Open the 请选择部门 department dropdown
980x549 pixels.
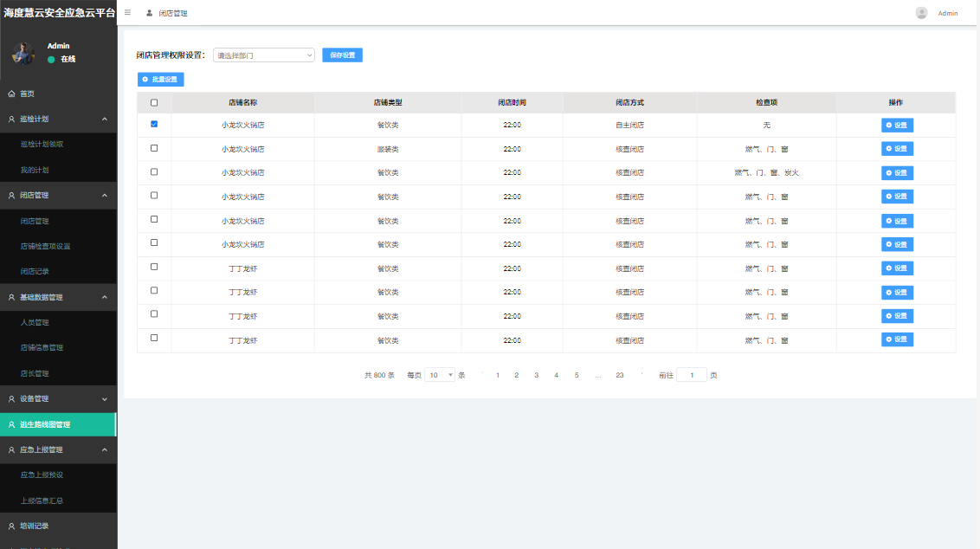264,55
